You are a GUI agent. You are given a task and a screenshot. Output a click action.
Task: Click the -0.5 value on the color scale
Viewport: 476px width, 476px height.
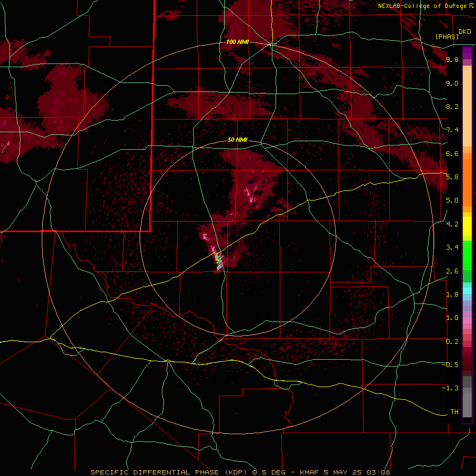(x=450, y=364)
